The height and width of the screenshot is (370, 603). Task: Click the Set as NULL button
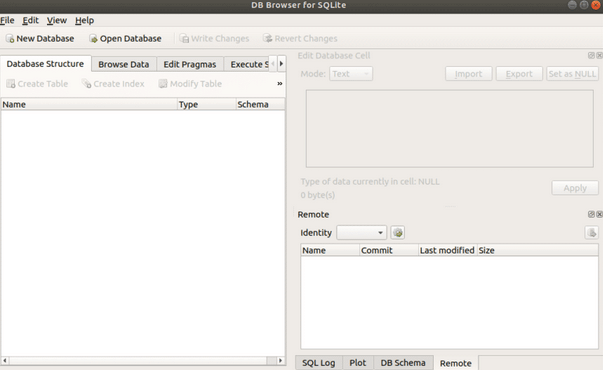pyautogui.click(x=572, y=74)
